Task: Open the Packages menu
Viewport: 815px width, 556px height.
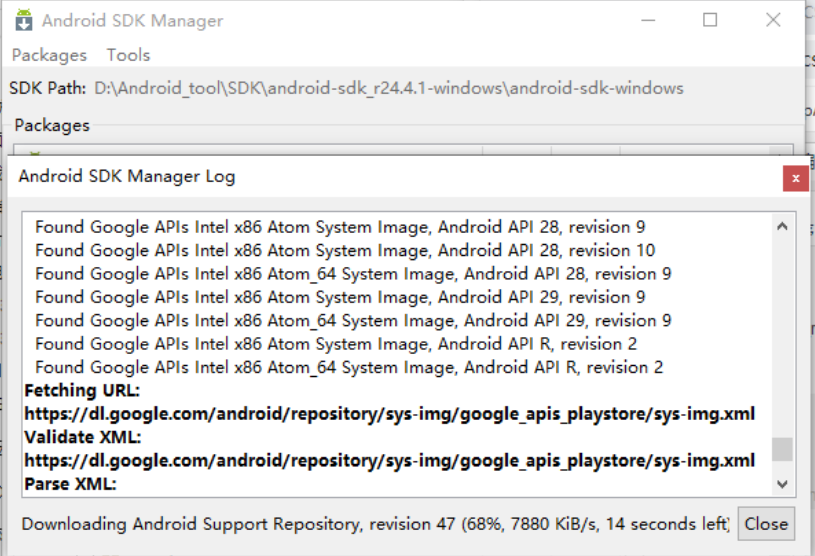Action: (x=49, y=55)
